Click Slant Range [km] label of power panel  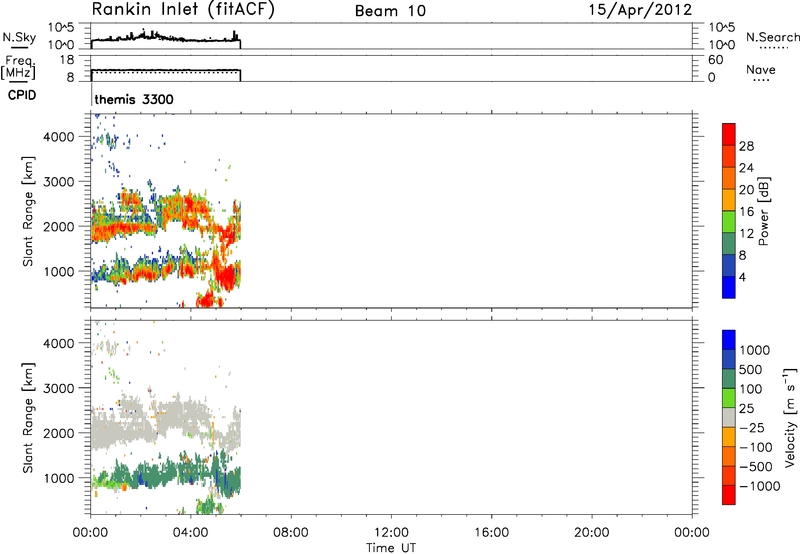[x=28, y=211]
